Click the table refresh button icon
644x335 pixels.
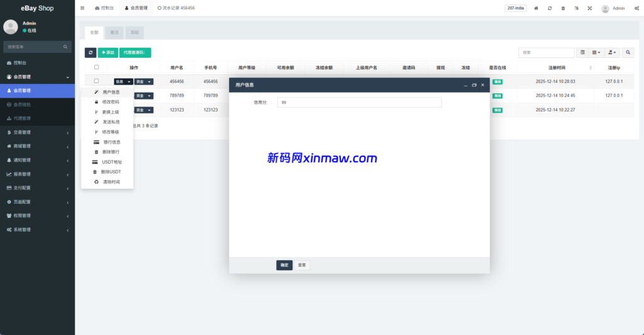pos(91,53)
